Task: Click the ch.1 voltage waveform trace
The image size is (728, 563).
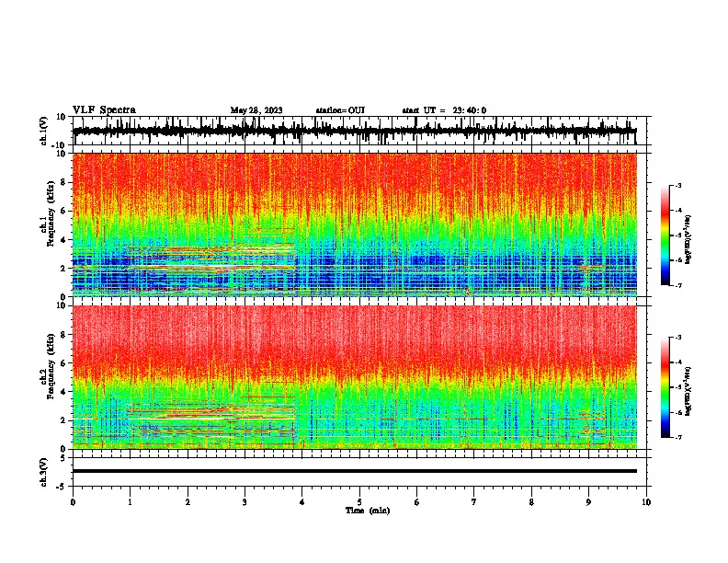Action: tap(354, 131)
